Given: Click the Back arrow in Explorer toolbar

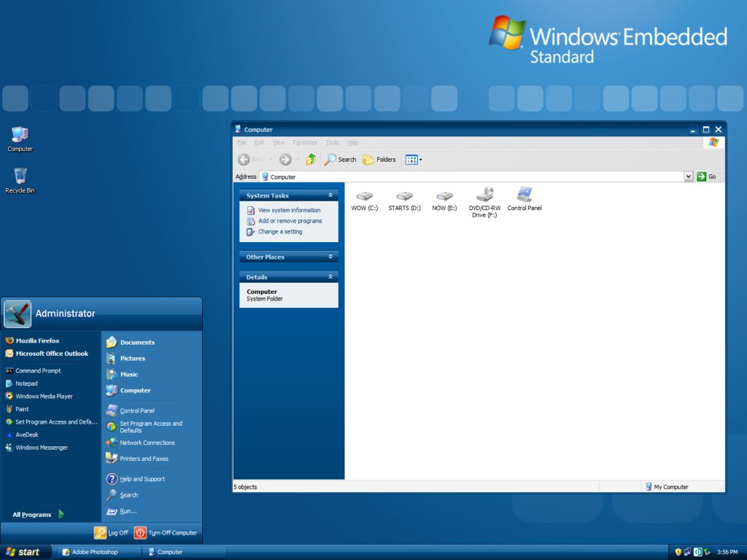Looking at the screenshot, I should point(251,160).
